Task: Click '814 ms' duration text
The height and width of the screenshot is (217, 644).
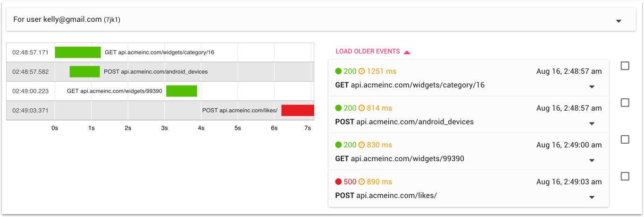Action: coord(379,108)
